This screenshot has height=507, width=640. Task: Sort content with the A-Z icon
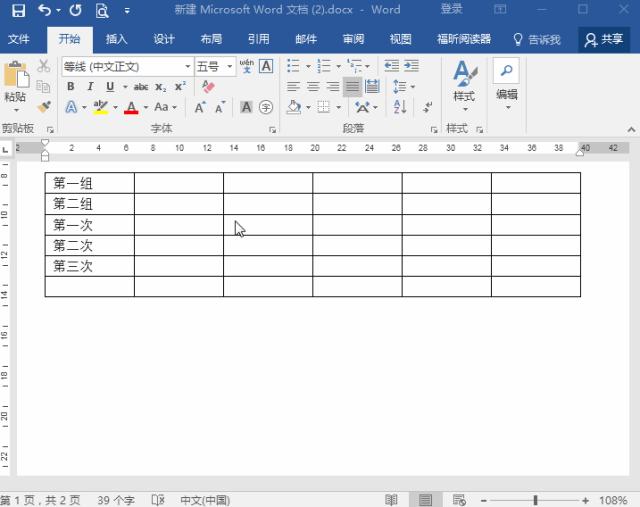point(400,107)
